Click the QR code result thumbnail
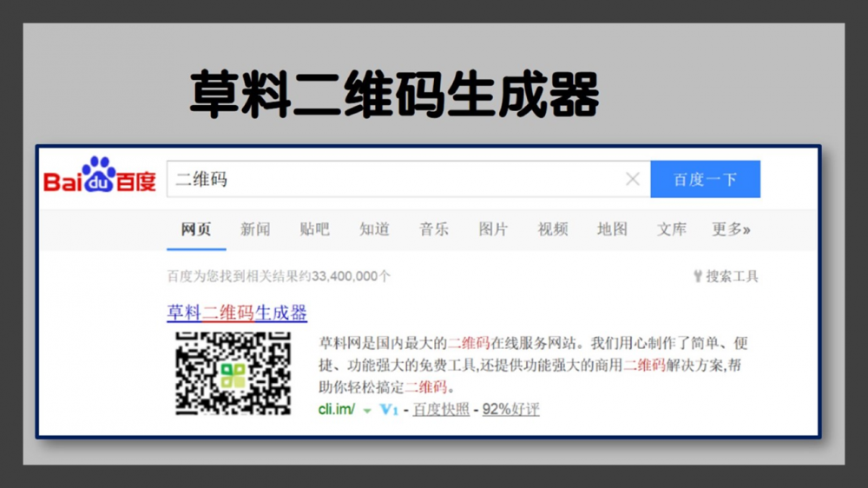 coord(233,373)
